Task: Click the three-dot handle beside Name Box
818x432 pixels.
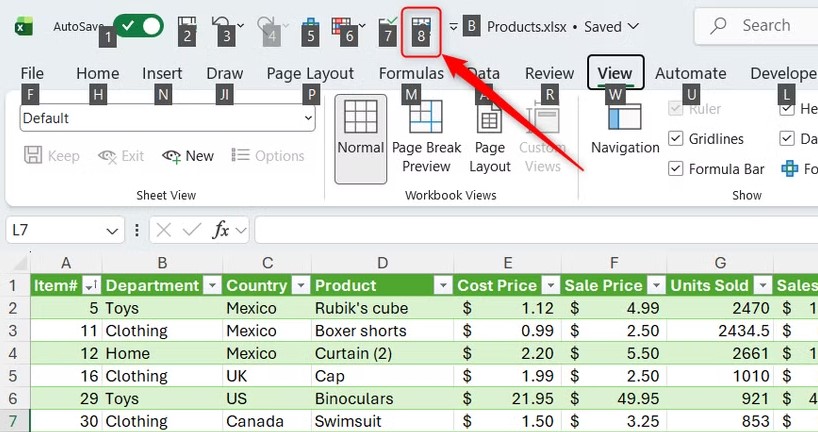Action: 137,230
